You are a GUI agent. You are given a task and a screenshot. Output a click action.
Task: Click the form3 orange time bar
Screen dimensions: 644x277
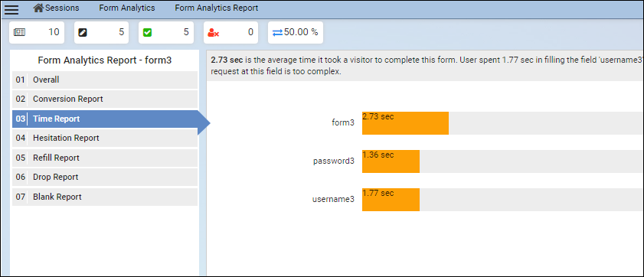tap(405, 123)
